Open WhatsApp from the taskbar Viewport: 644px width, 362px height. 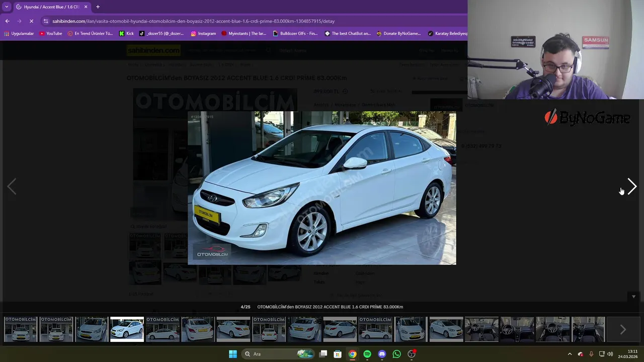click(x=396, y=354)
